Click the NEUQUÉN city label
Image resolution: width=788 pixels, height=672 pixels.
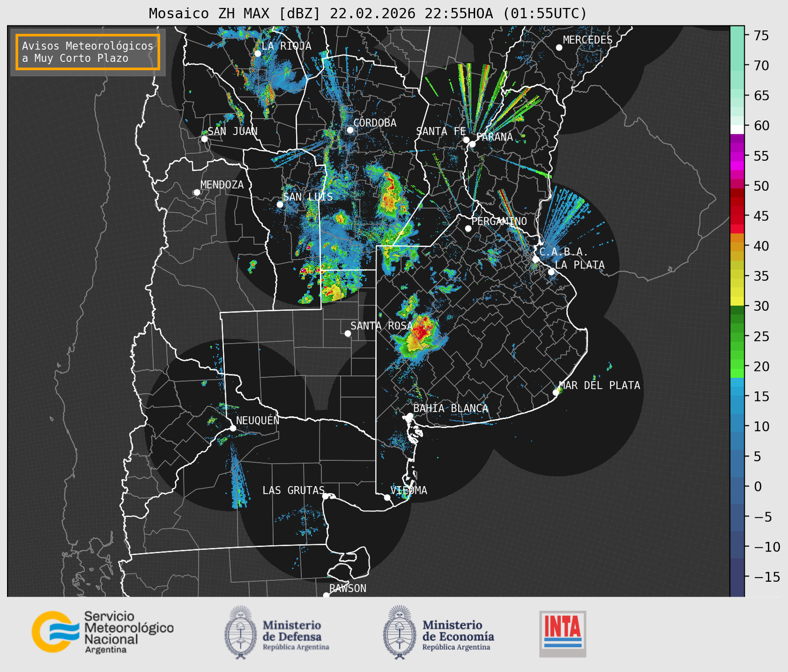point(258,420)
